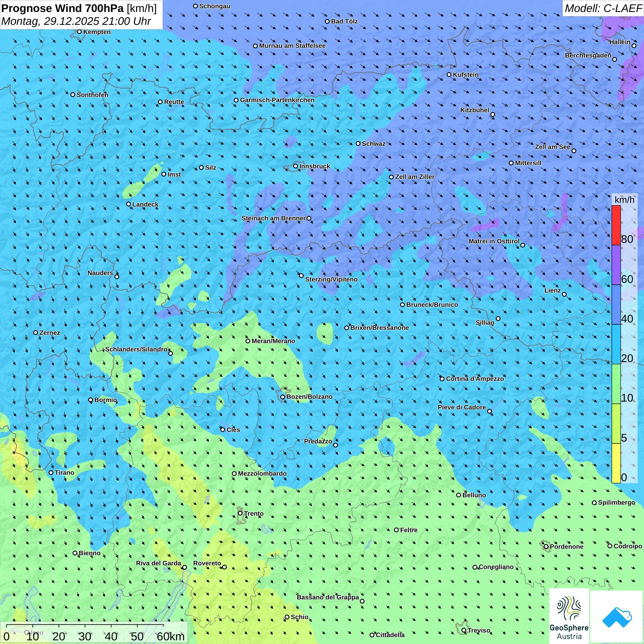This screenshot has height=644, width=644.
Task: Click the 'Modell: C-LAEF' label
Action: pos(603,8)
